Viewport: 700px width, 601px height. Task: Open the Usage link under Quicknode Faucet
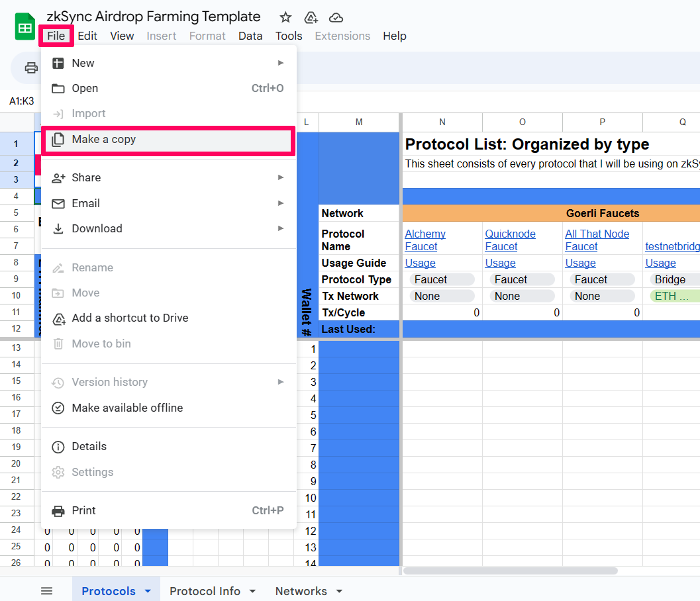point(500,263)
